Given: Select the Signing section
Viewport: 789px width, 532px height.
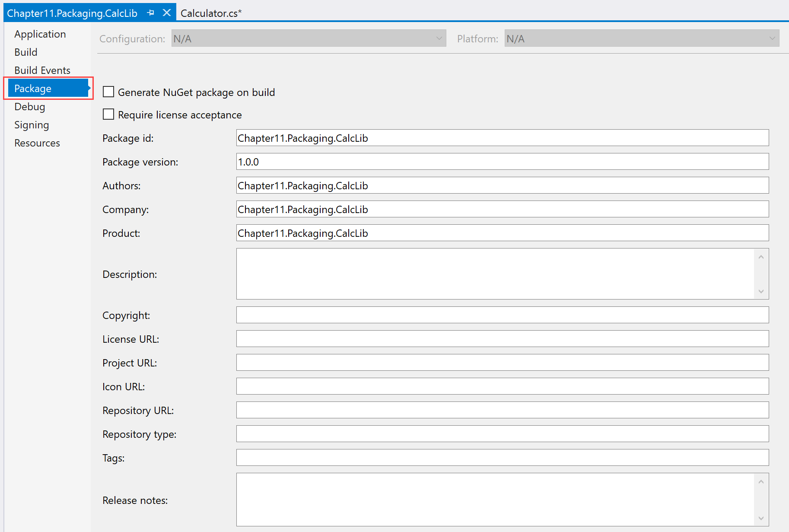Looking at the screenshot, I should click(x=32, y=125).
